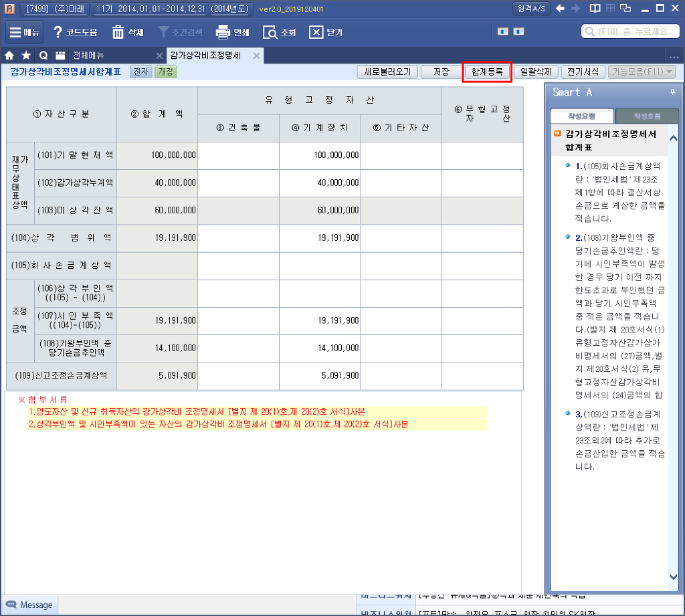Image resolution: width=685 pixels, height=616 pixels.
Task: Click the (105)회사손금계상액 건축물 cell
Action: click(239, 266)
